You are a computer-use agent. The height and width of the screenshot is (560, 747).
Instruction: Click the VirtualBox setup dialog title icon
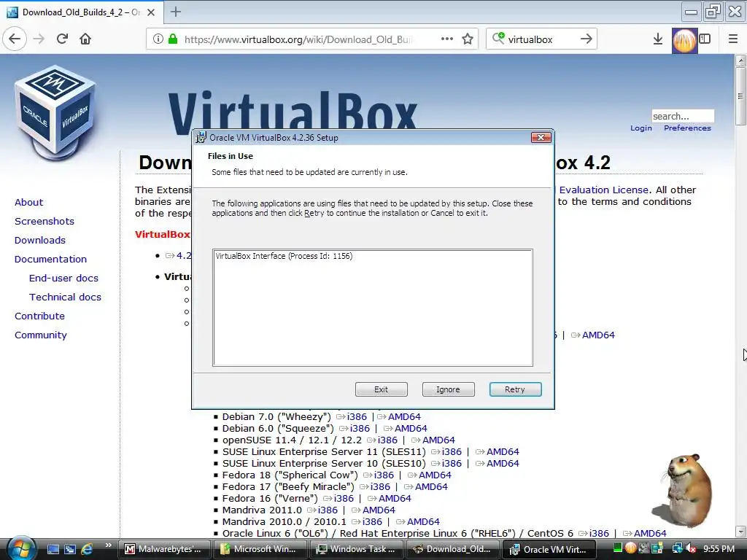pos(201,138)
